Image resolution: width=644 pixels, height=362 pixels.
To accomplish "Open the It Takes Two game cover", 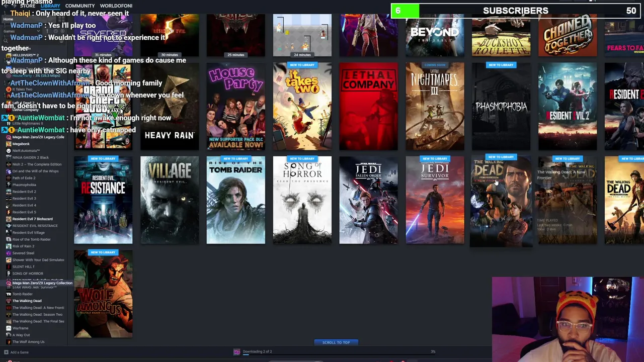I will 302,106.
